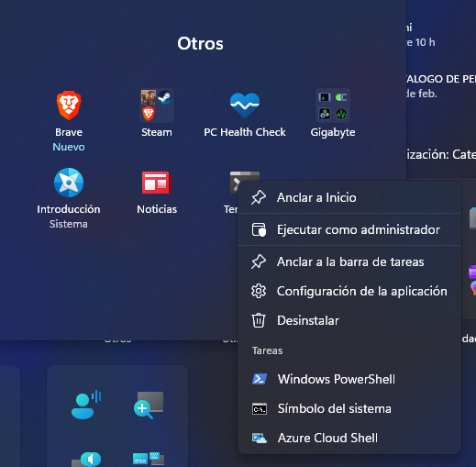
Task: Click taskbar pin icon in context menu
Action: pyautogui.click(x=259, y=261)
